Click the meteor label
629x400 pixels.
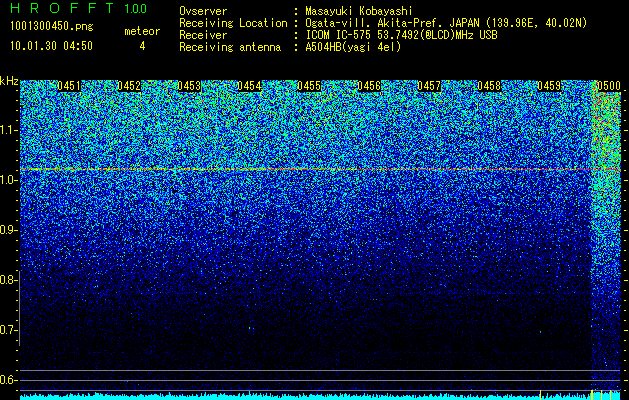point(142,31)
